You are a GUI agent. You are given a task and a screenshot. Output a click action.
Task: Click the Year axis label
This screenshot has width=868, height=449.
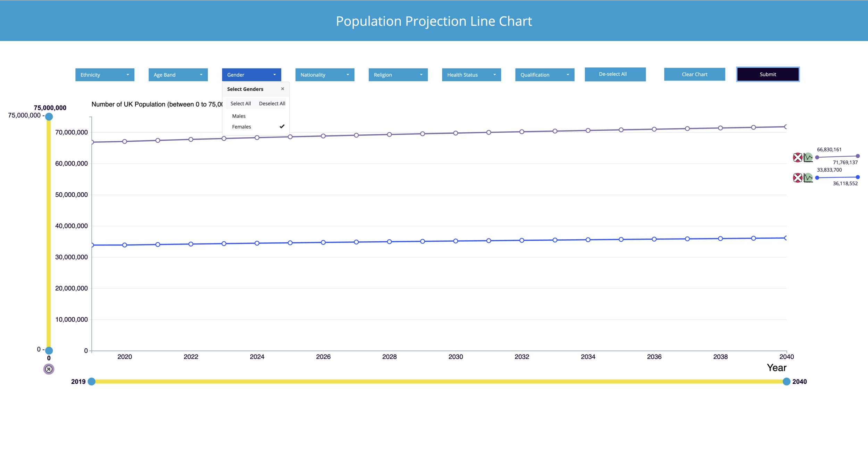[777, 368]
